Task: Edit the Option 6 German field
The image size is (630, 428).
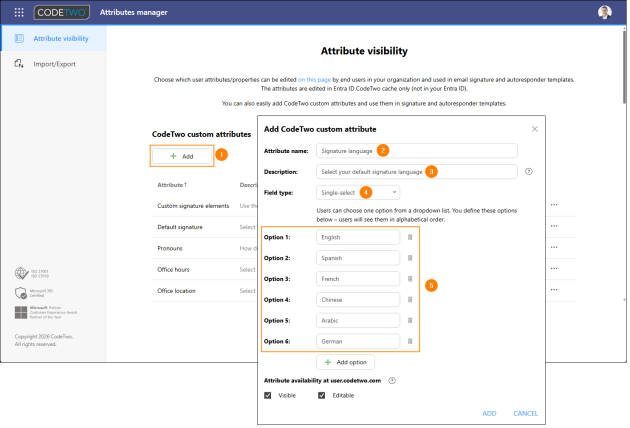Action: pyautogui.click(x=358, y=341)
